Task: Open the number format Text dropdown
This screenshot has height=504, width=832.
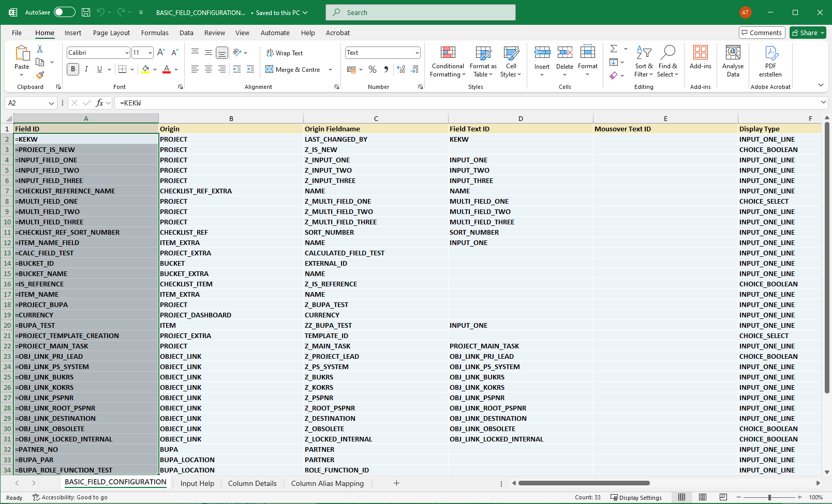Action: 417,53
